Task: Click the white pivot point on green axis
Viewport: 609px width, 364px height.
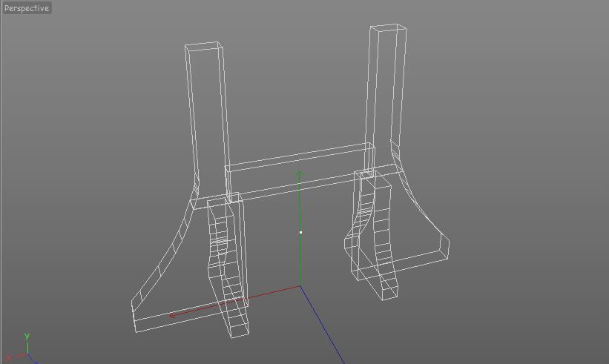Action: (300, 233)
